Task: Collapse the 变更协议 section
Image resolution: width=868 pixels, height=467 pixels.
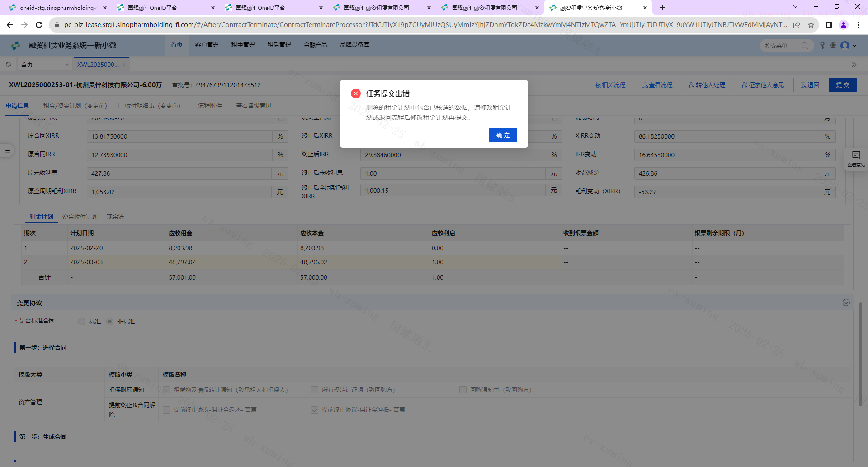Action: [x=846, y=303]
